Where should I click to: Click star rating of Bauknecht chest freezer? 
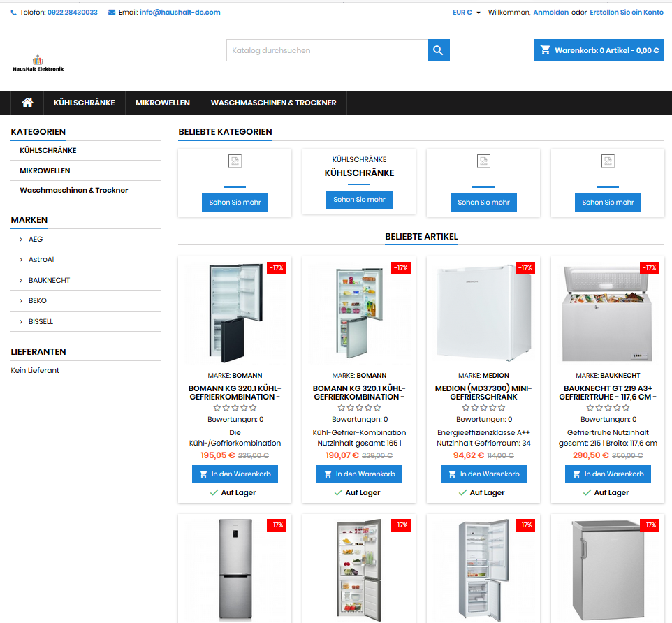608,408
